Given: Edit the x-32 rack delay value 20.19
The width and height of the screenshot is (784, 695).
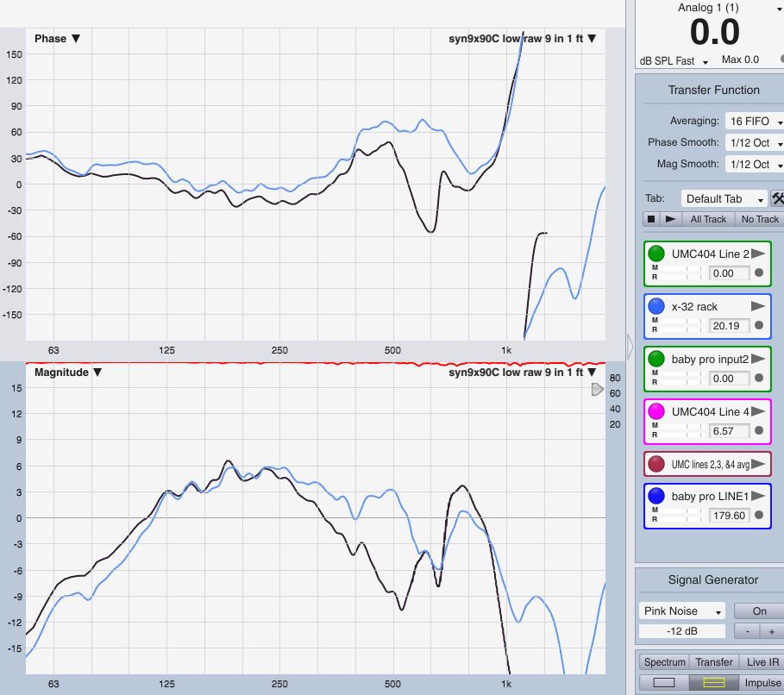Looking at the screenshot, I should 729,325.
